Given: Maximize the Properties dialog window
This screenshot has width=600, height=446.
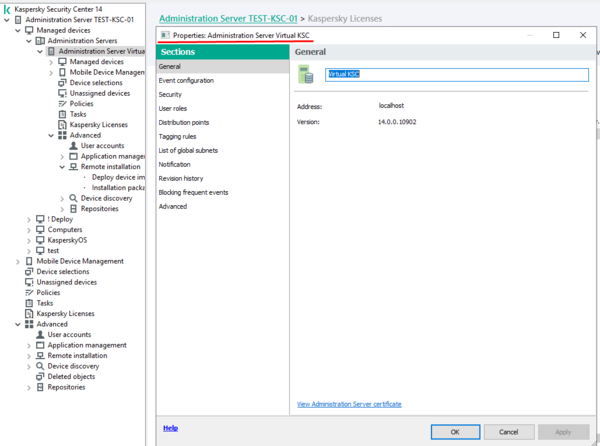Looking at the screenshot, I should pyautogui.click(x=556, y=35).
